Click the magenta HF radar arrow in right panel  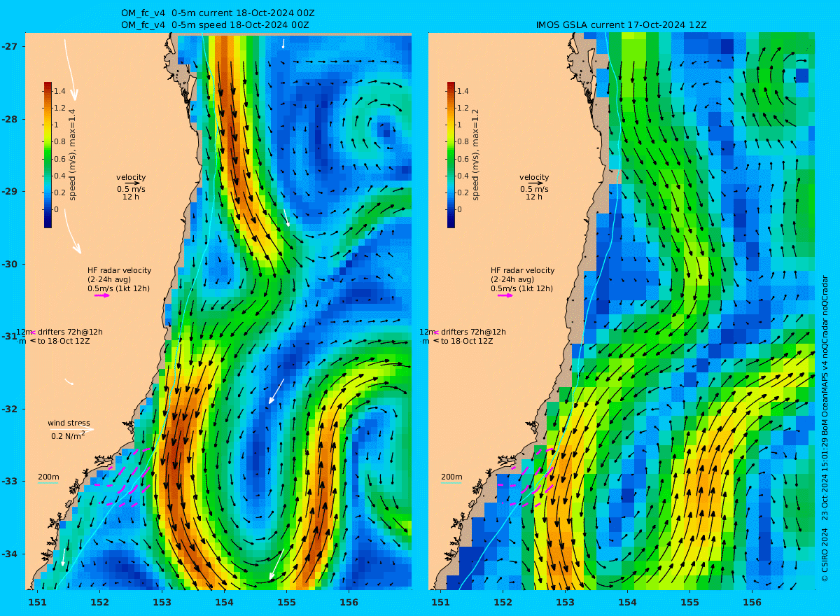coord(505,295)
